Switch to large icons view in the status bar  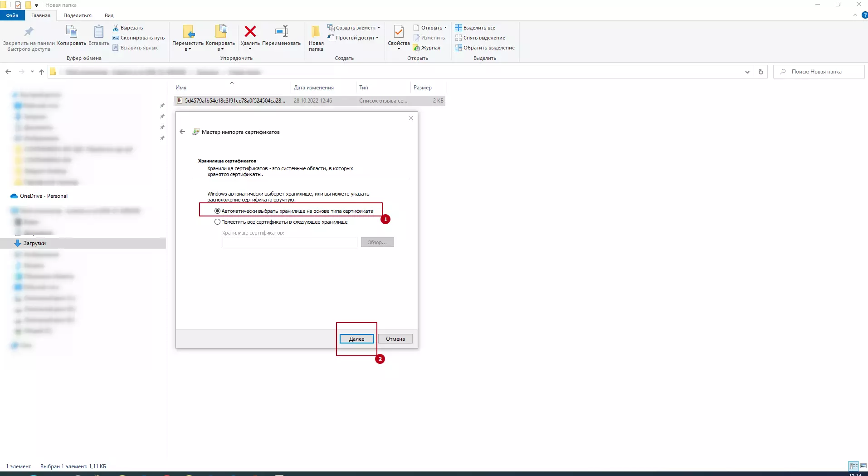(x=863, y=466)
